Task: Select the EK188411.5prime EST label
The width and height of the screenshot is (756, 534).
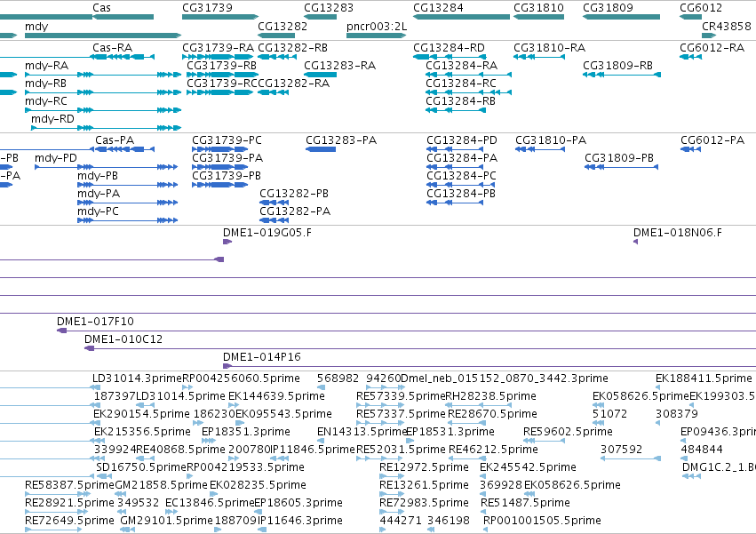Action: (x=704, y=379)
